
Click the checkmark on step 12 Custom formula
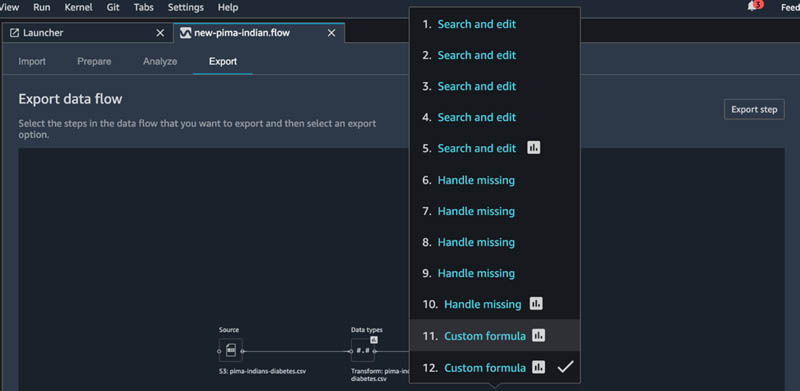(x=565, y=366)
